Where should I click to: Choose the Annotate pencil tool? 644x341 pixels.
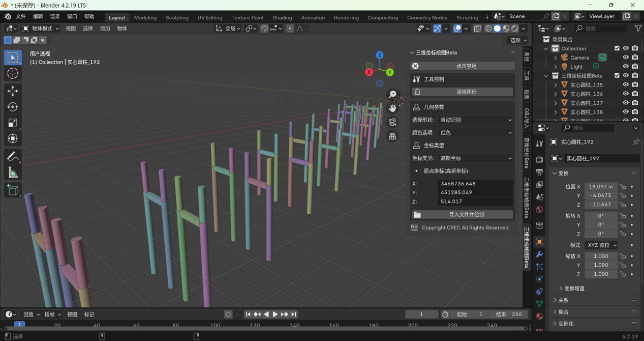[13, 157]
